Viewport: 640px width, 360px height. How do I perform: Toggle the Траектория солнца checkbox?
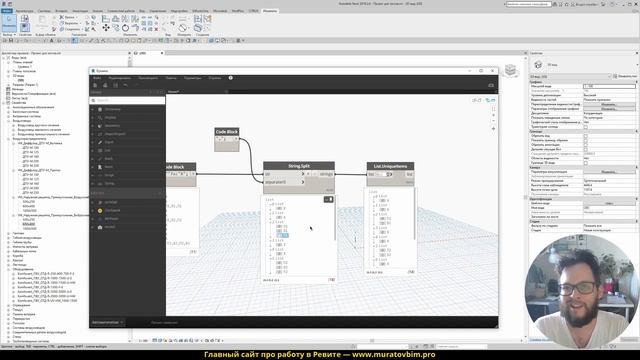[x=585, y=127]
